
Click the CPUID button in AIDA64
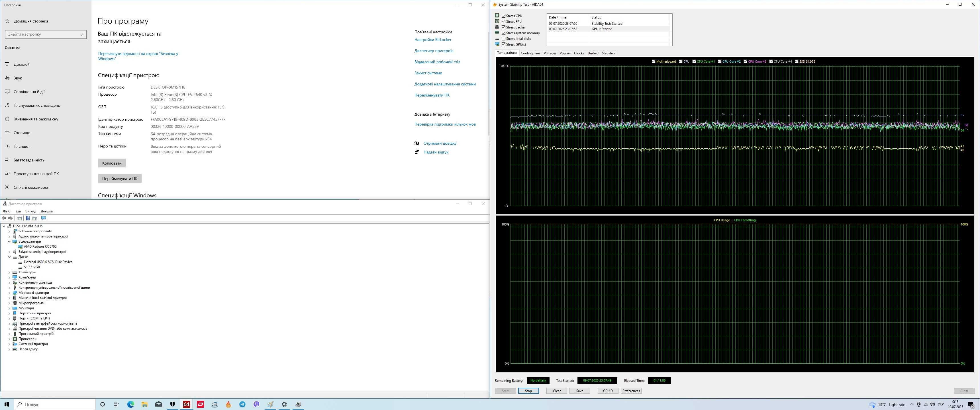[x=608, y=391]
